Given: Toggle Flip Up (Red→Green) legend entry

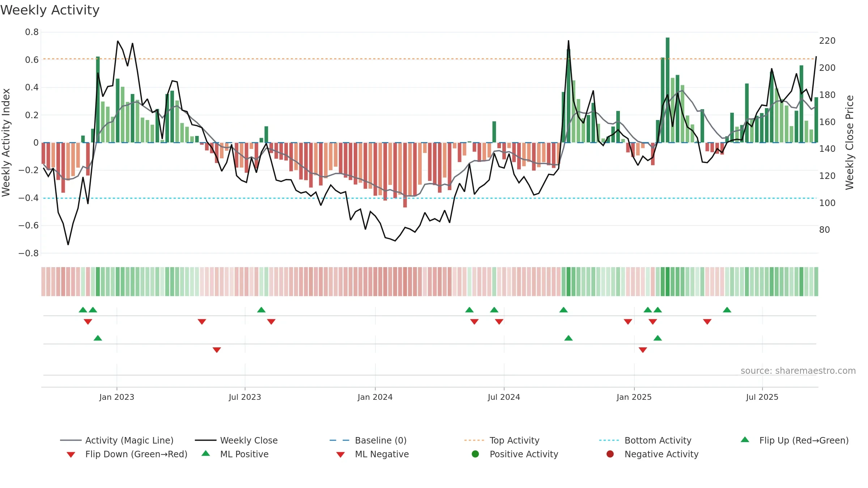Looking at the screenshot, I should pyautogui.click(x=795, y=440).
